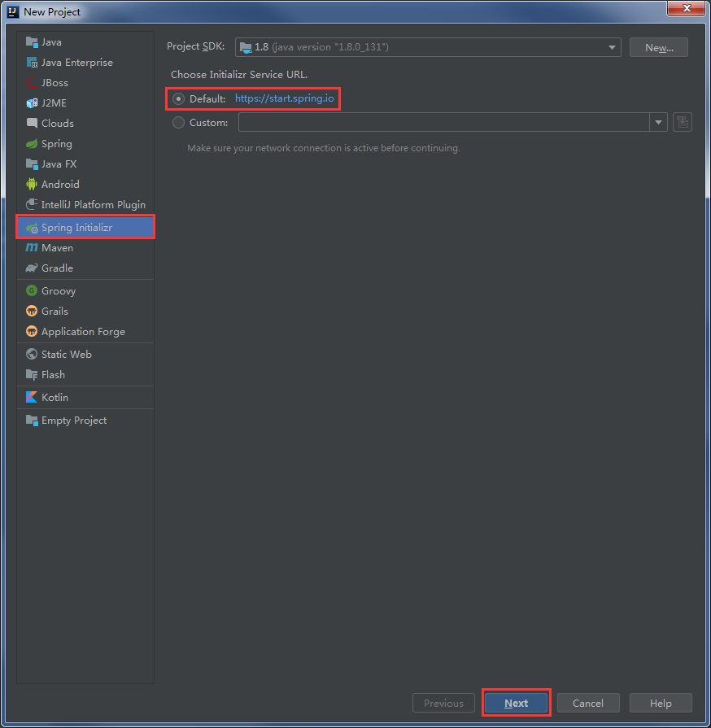711x728 pixels.
Task: Click the Flash folder icon
Action: pyautogui.click(x=32, y=375)
